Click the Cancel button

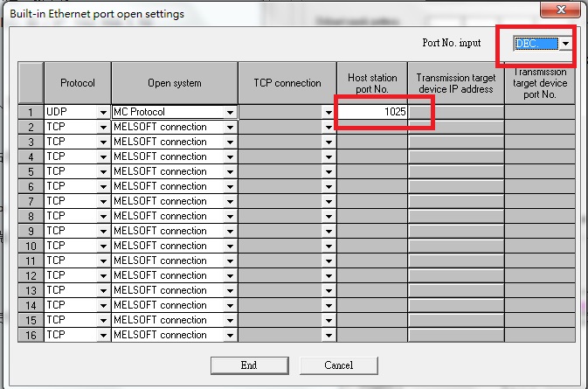[338, 365]
